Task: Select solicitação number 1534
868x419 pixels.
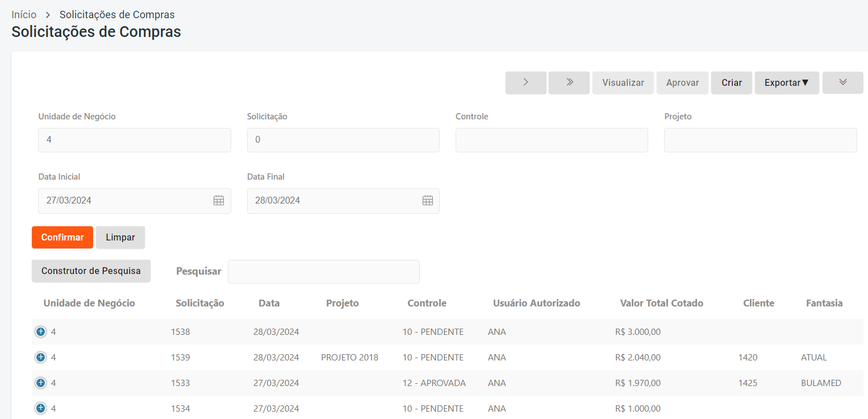Action: click(181, 409)
